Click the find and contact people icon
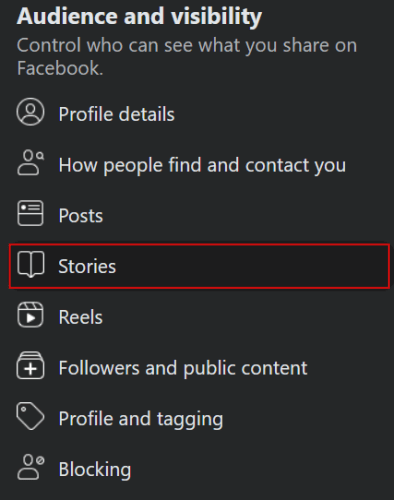 point(30,163)
